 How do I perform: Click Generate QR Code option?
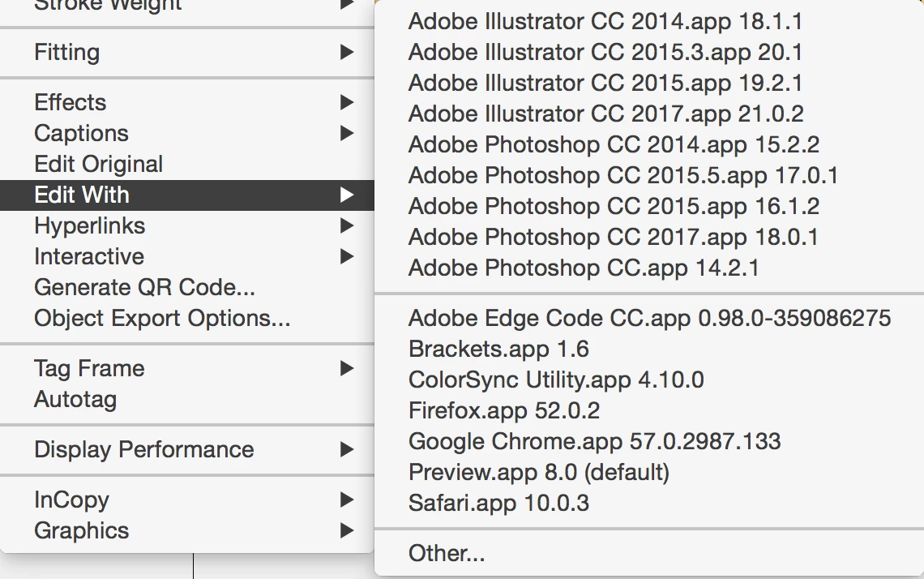145,287
